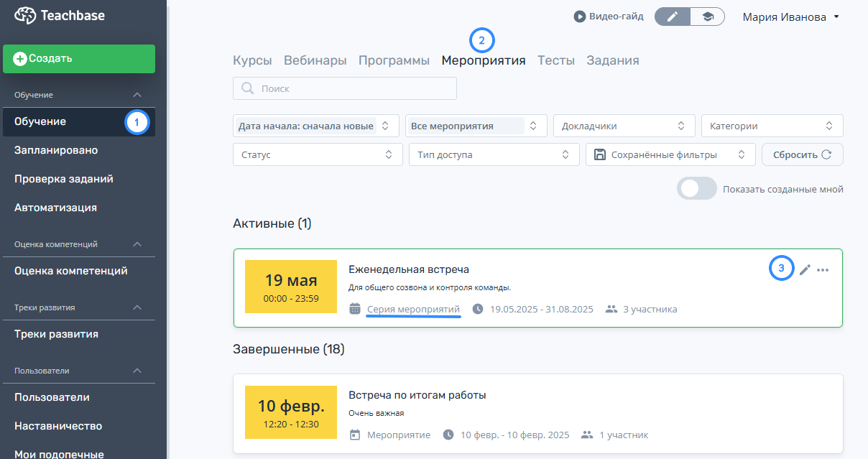Collapse the Оценка компетенций sidebar section
The image size is (868, 459).
tap(137, 244)
